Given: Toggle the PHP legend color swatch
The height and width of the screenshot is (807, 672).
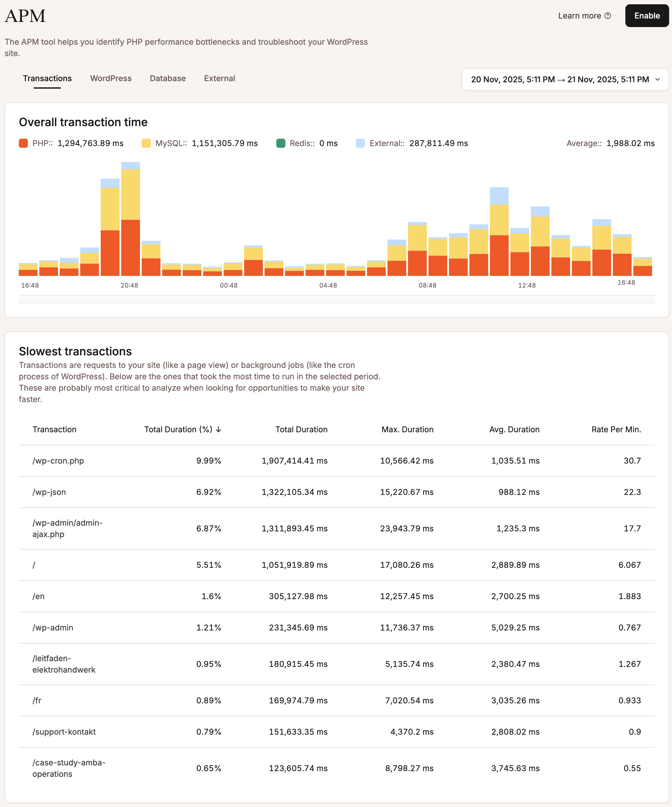Looking at the screenshot, I should pos(23,143).
